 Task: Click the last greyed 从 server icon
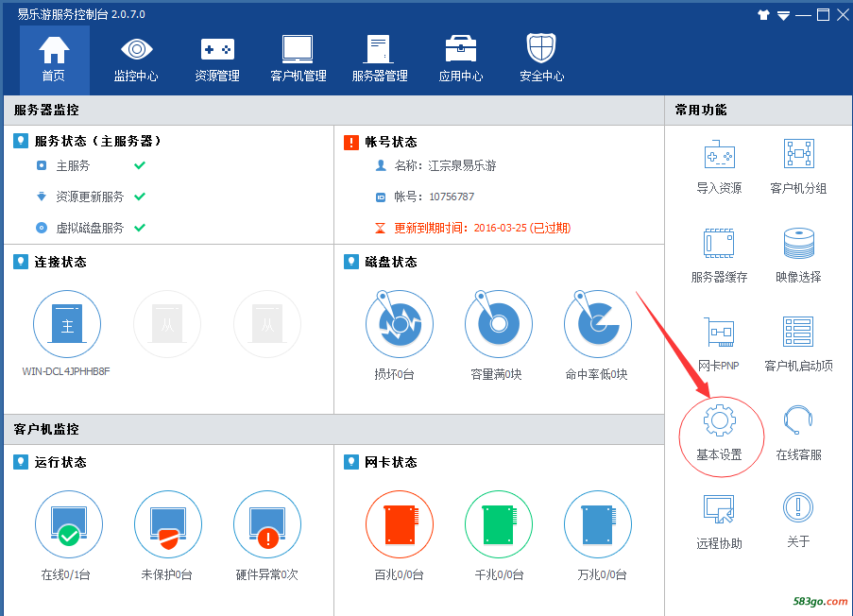(x=267, y=324)
